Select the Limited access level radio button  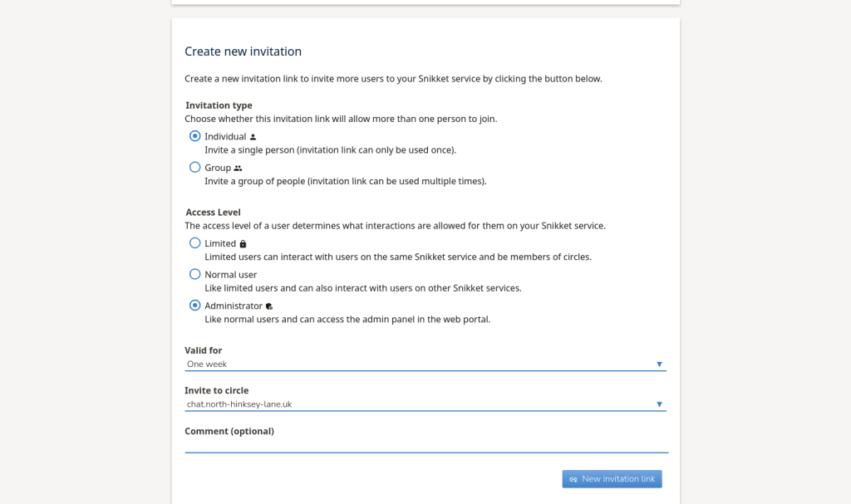pyautogui.click(x=195, y=243)
